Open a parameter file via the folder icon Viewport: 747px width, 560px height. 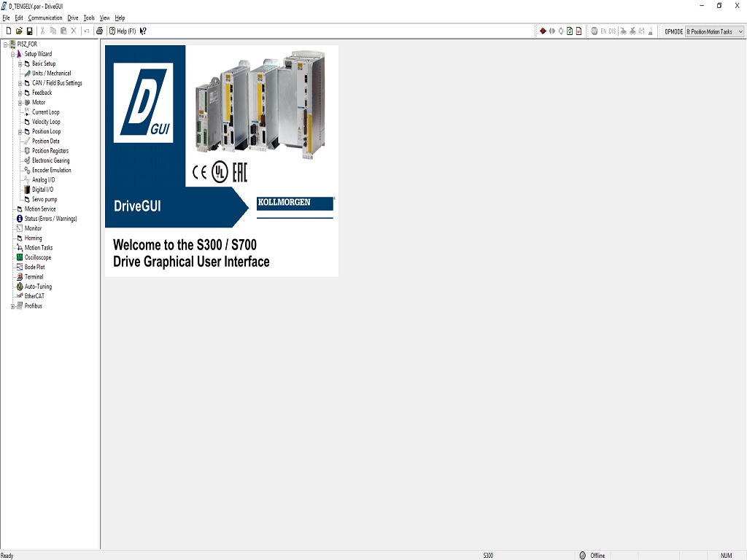19,31
